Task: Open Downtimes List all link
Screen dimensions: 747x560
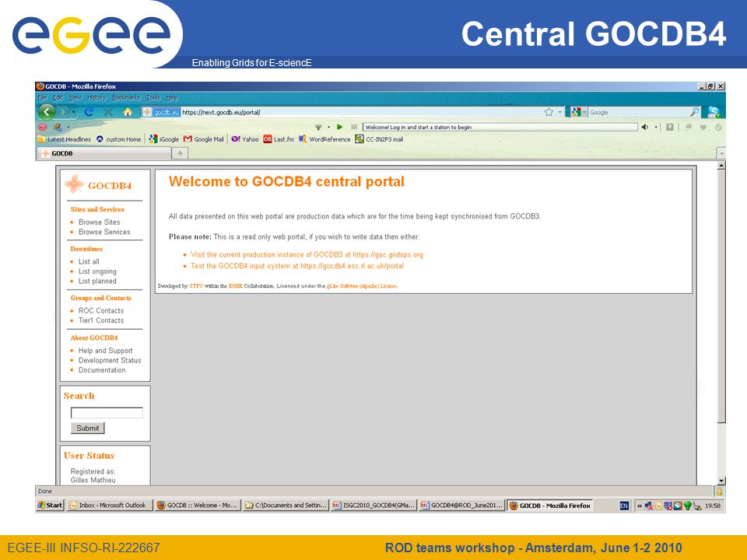Action: (89, 261)
